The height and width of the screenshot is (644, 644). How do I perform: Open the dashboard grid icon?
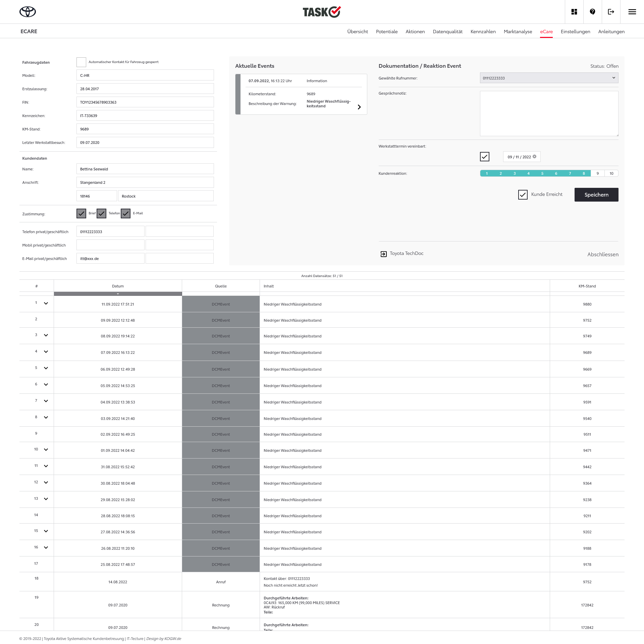pyautogui.click(x=574, y=12)
